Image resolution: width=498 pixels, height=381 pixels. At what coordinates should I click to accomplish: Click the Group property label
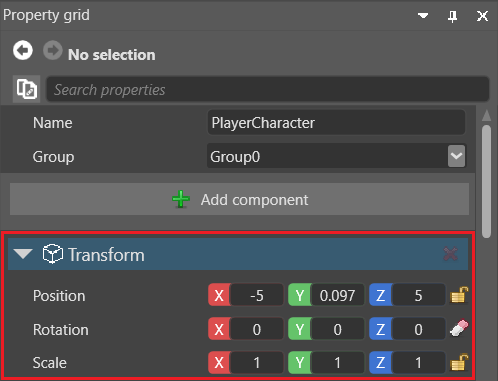tap(53, 157)
